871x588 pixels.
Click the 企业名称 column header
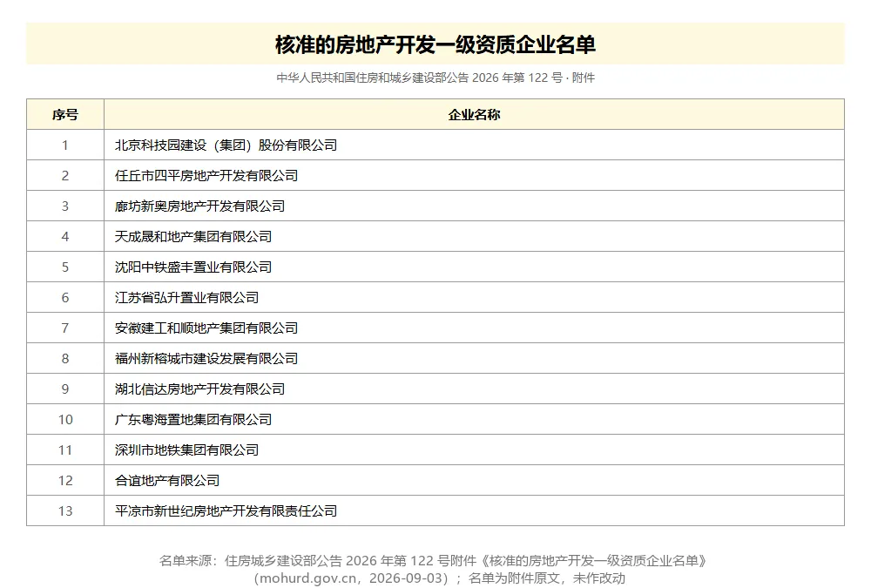point(474,114)
